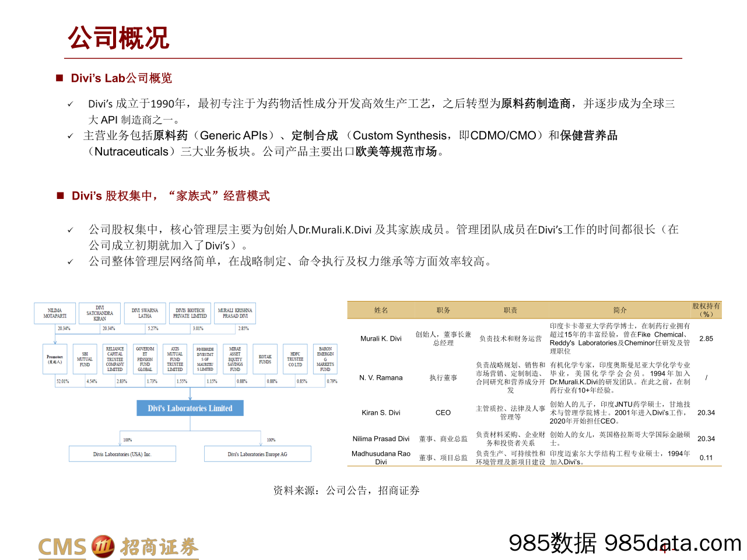Click the DIVI SATCHANDRA KIRAN shareholder box

pos(100,313)
